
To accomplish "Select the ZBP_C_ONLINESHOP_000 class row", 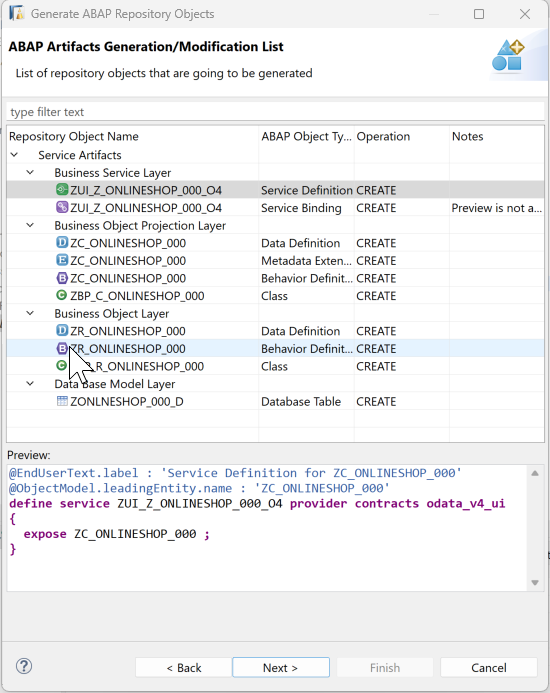I will [x=275, y=296].
